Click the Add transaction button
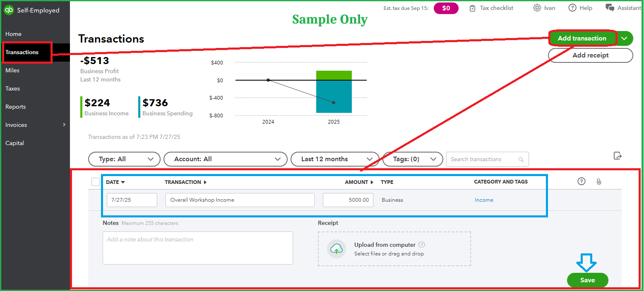 [x=582, y=38]
